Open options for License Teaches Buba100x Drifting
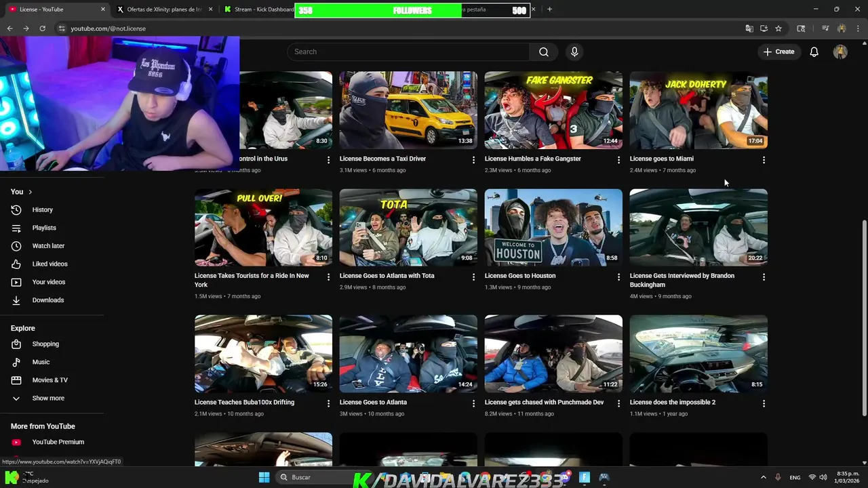Image resolution: width=868 pixels, height=488 pixels. tap(328, 403)
